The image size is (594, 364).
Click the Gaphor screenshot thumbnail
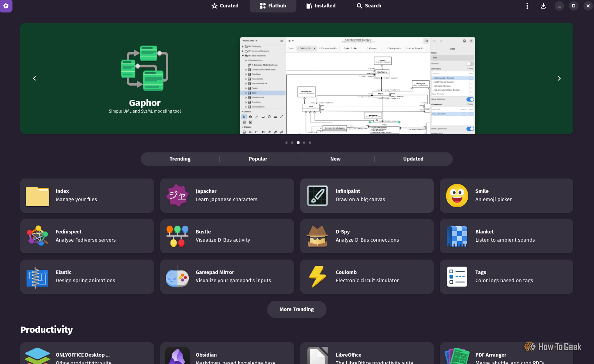click(x=357, y=86)
